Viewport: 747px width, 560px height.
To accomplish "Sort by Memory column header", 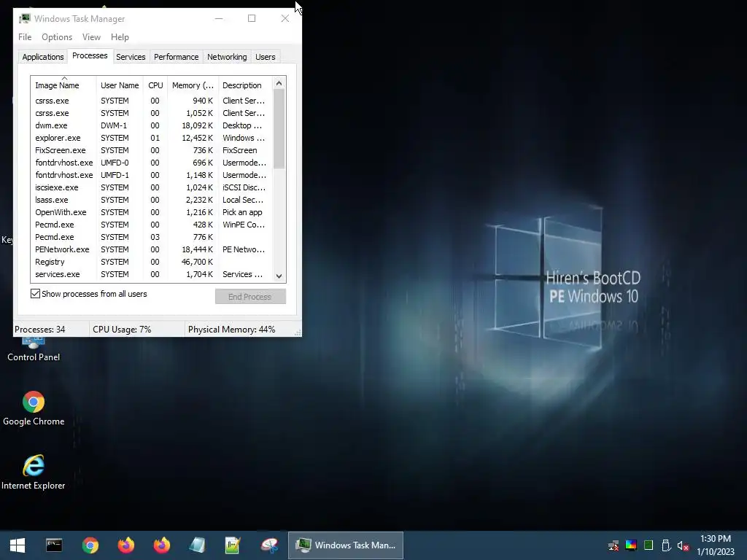I will click(x=193, y=85).
